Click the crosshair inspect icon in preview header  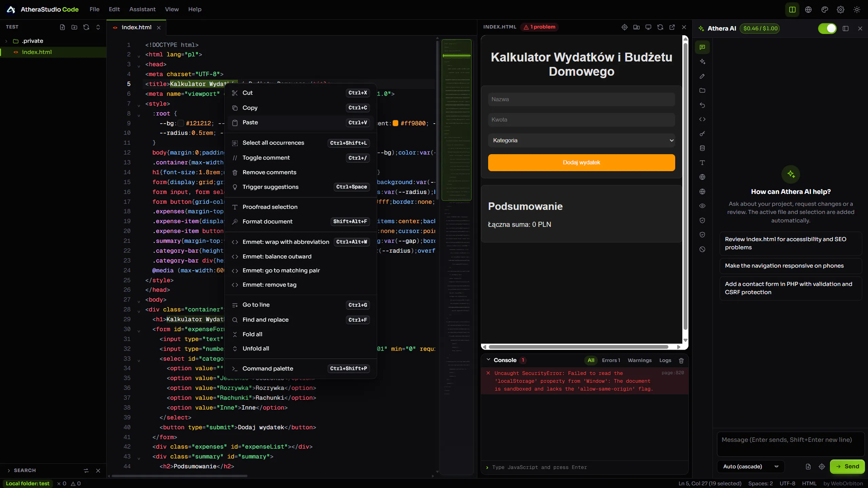coord(624,27)
